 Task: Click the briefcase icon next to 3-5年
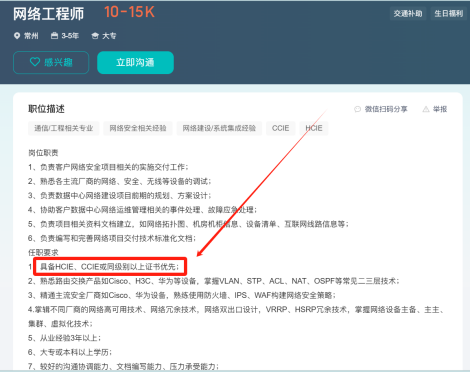54,35
